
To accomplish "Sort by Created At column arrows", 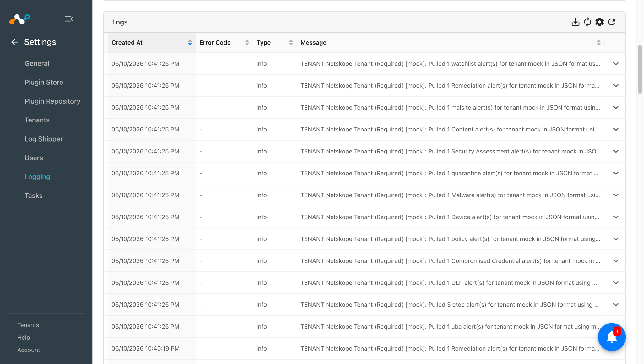I will point(190,43).
